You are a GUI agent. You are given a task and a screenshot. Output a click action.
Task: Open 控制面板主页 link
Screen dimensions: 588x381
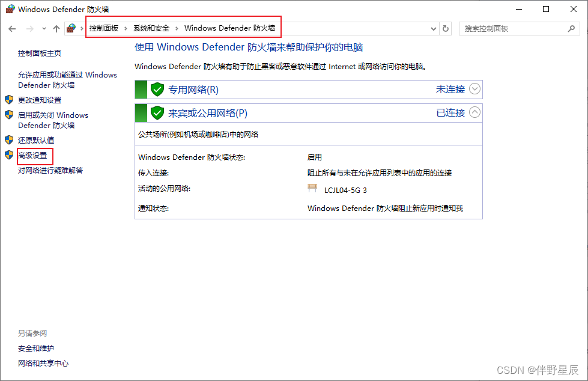pyautogui.click(x=40, y=53)
